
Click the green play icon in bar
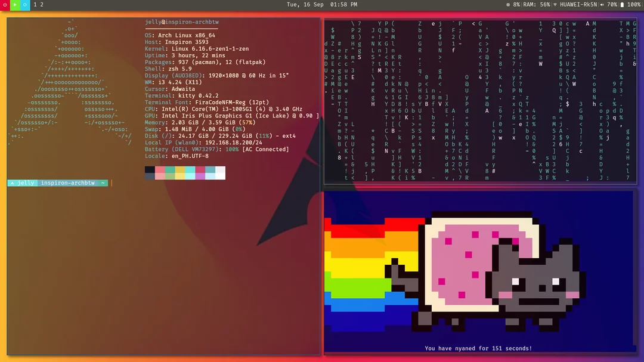coord(15,5)
